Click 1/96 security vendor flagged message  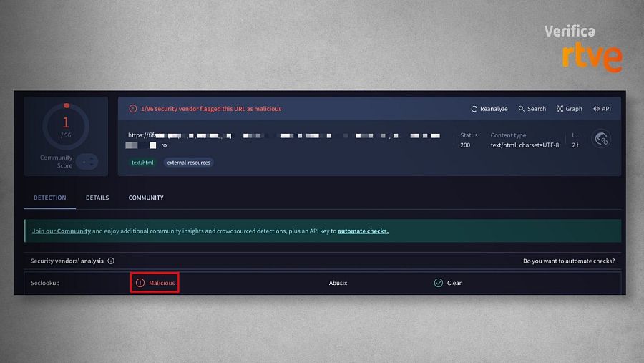click(211, 109)
